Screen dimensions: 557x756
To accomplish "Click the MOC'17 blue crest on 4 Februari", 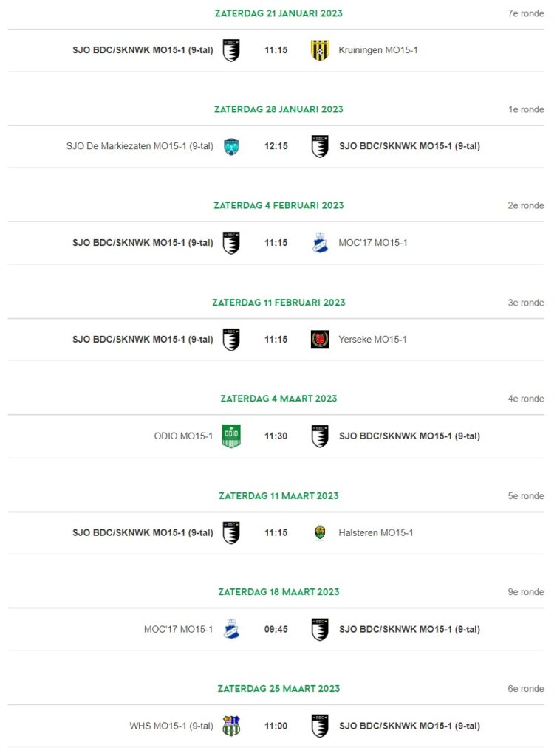I will (320, 243).
